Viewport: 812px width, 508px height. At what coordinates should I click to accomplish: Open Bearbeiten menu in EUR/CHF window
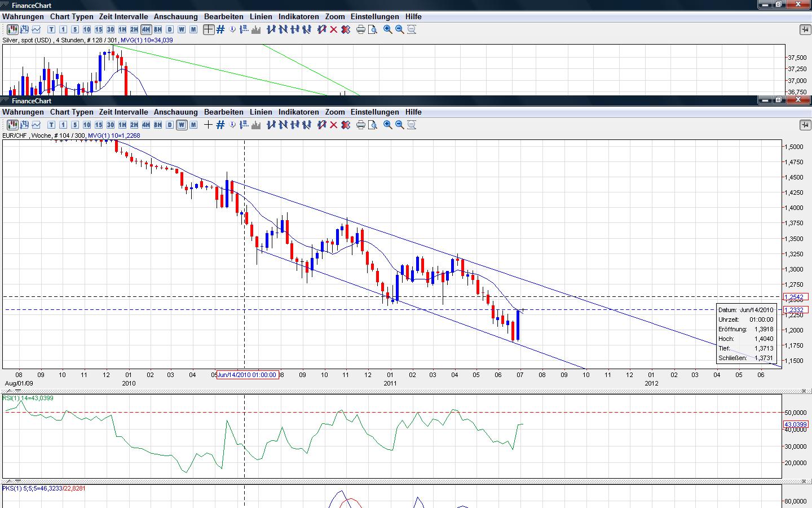tap(224, 112)
